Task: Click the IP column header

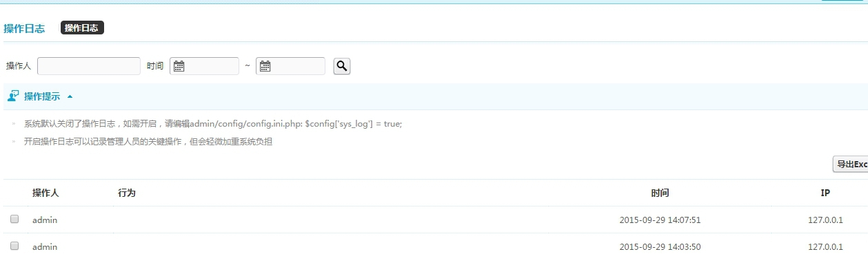Action: (x=825, y=193)
